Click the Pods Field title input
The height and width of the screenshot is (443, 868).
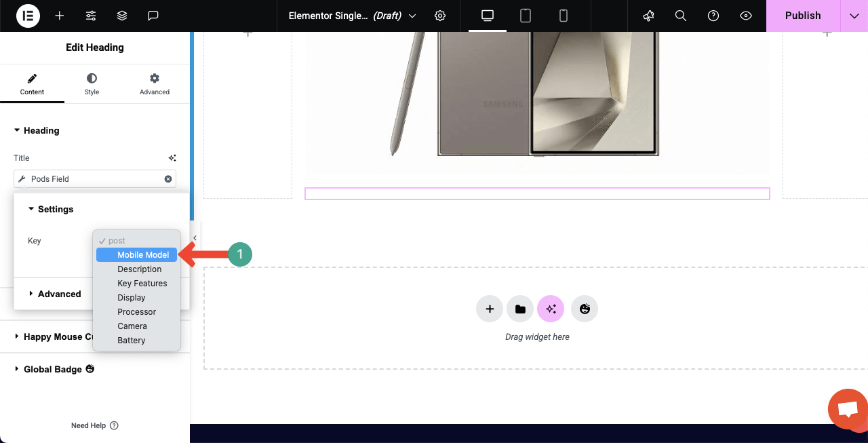point(95,179)
